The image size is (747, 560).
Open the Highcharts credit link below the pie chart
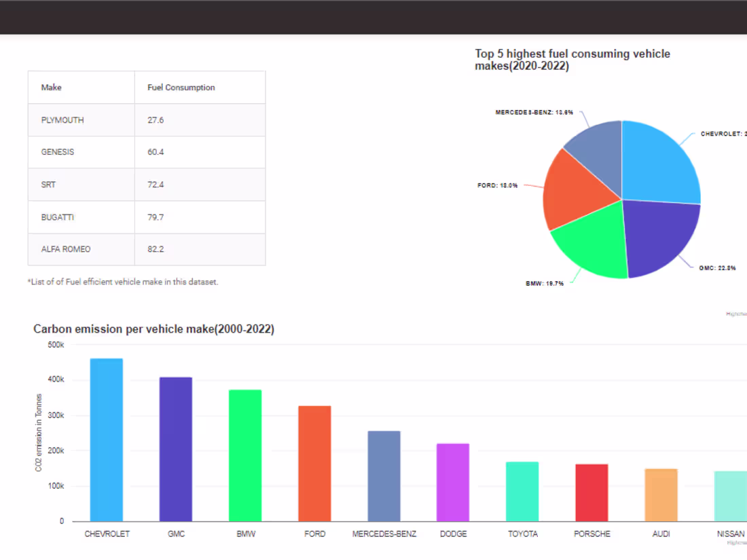click(x=737, y=312)
